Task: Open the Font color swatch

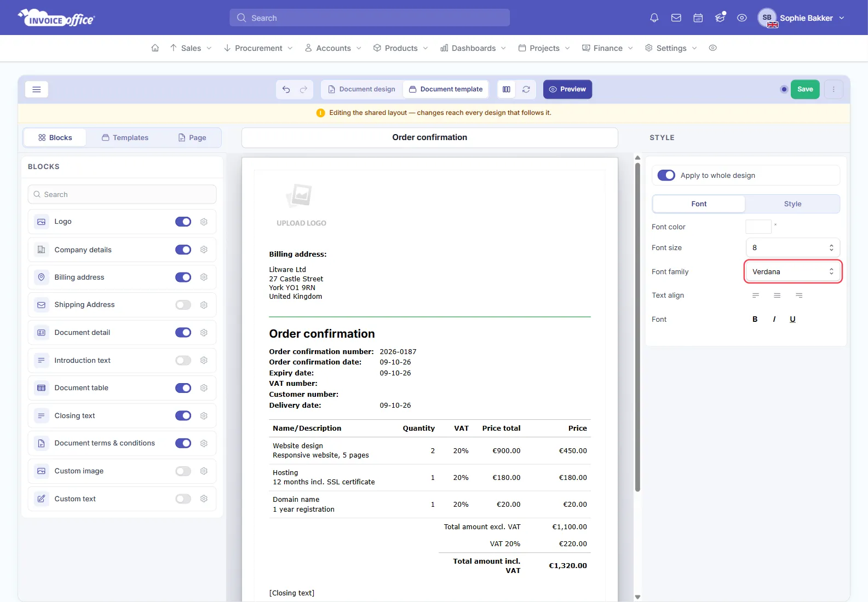Action: click(x=758, y=227)
